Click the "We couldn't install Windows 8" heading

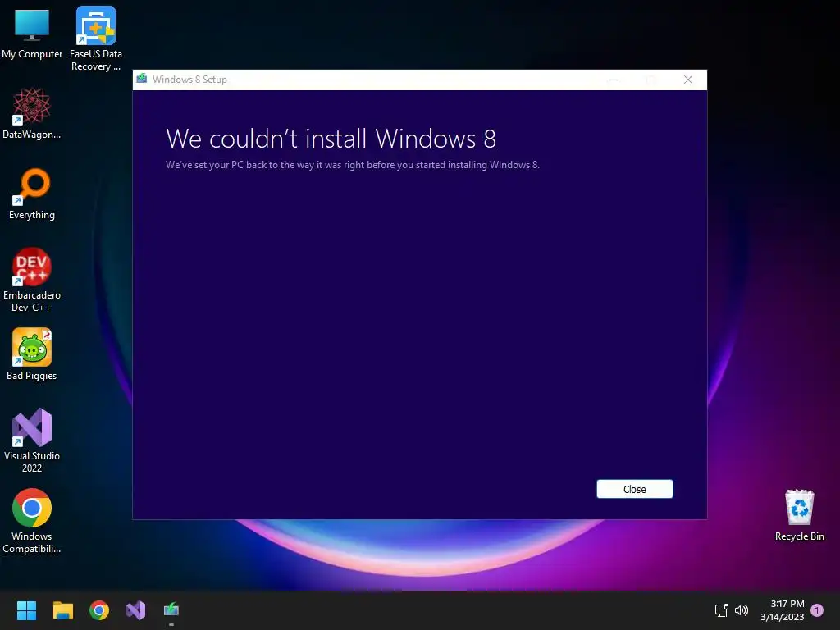pos(331,139)
